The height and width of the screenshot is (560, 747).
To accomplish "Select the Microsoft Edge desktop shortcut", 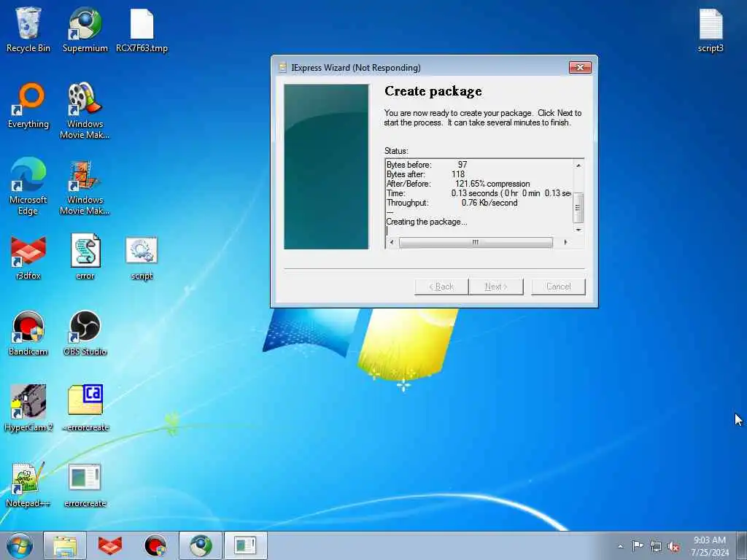I will point(28,186).
